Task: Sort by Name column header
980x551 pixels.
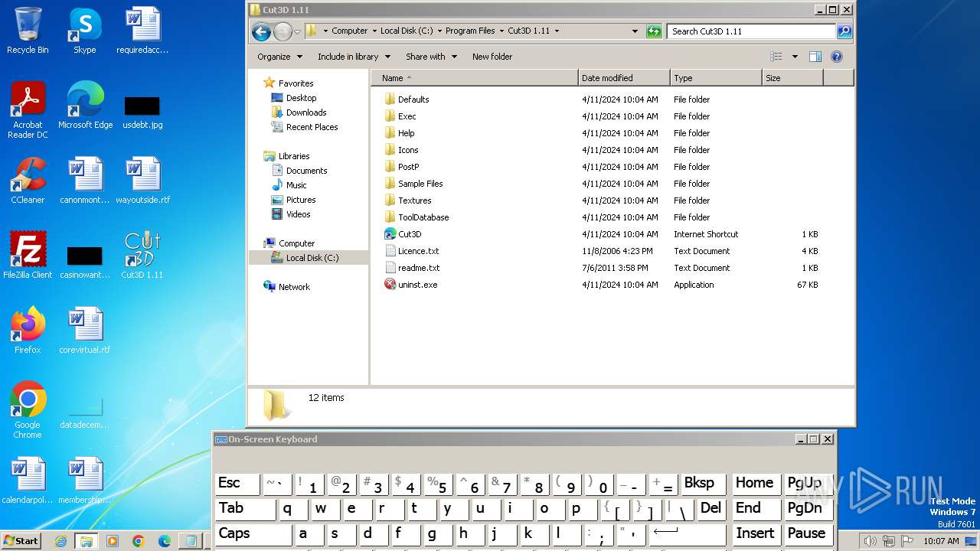Action: (475, 78)
